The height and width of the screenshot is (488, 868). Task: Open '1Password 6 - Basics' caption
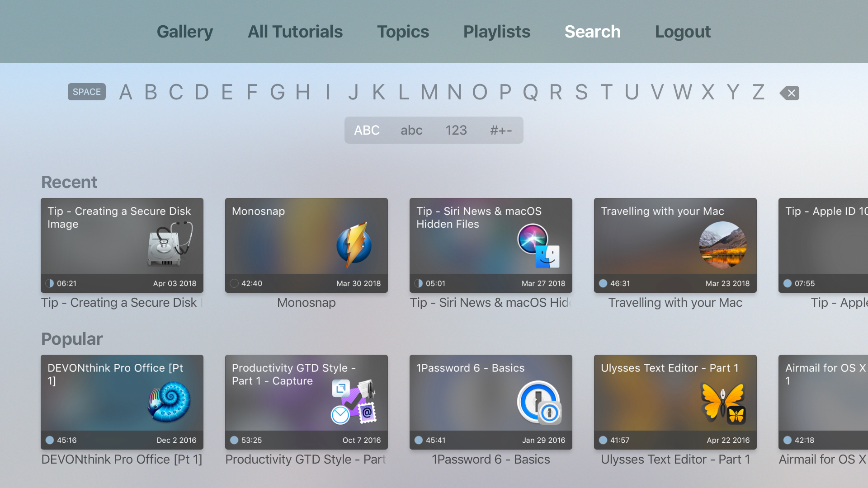click(x=491, y=460)
